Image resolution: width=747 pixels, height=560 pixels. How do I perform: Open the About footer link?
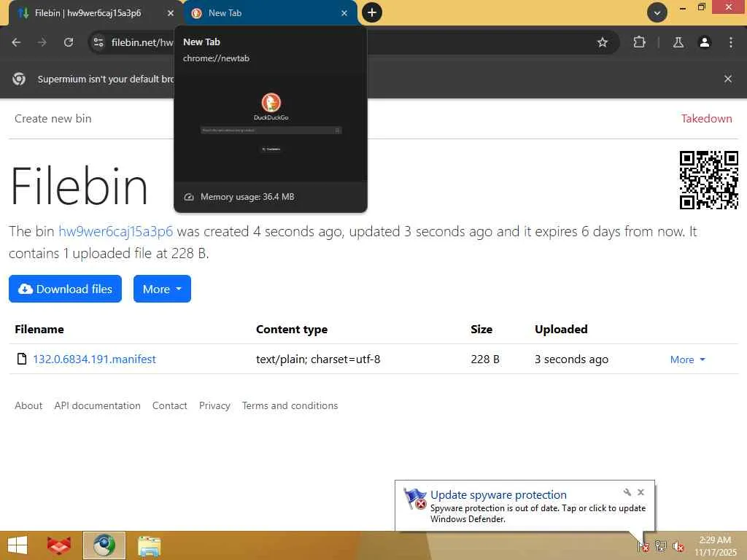[28, 405]
